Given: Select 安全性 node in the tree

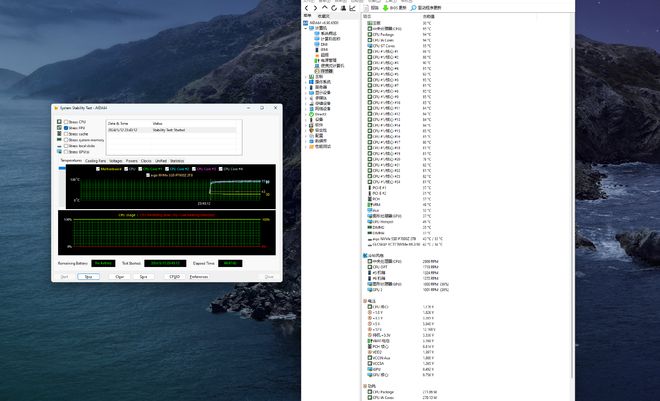Looking at the screenshot, I should tap(318, 130).
